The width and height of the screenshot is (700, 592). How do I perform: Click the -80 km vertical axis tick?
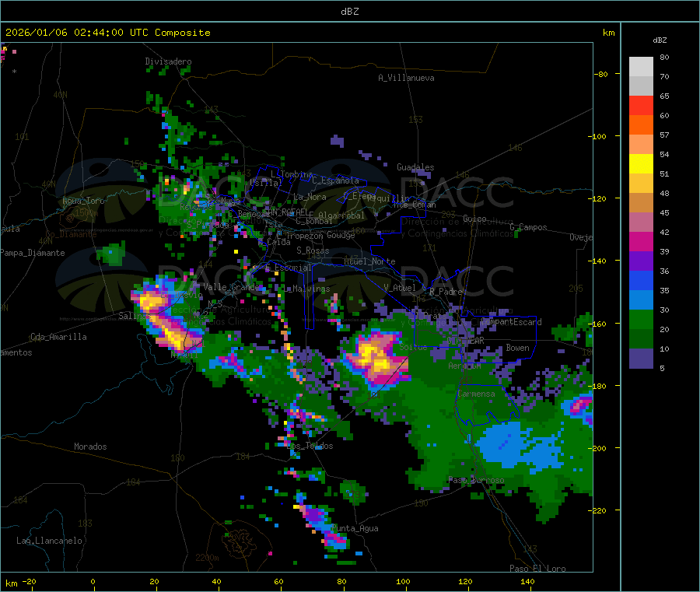click(601, 74)
